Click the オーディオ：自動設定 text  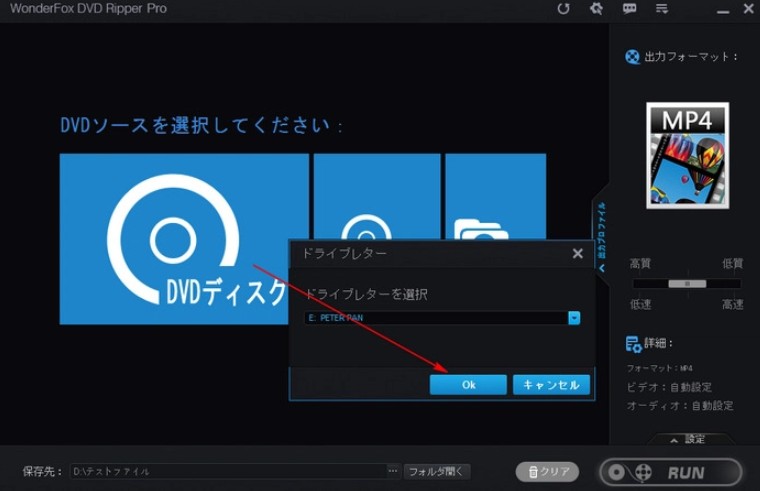680,406
